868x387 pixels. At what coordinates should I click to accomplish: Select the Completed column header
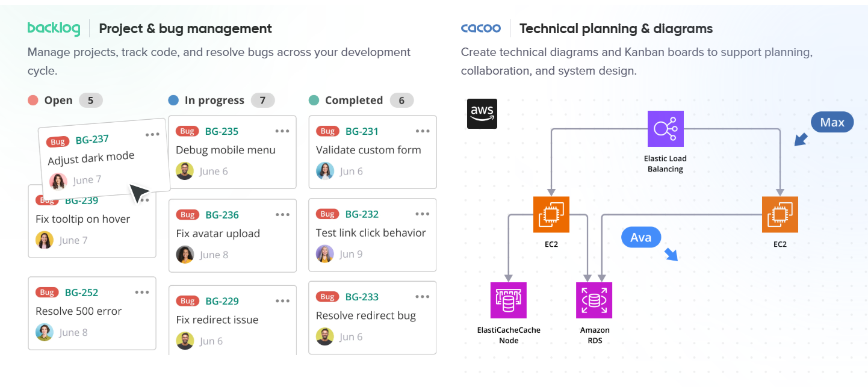pos(354,101)
